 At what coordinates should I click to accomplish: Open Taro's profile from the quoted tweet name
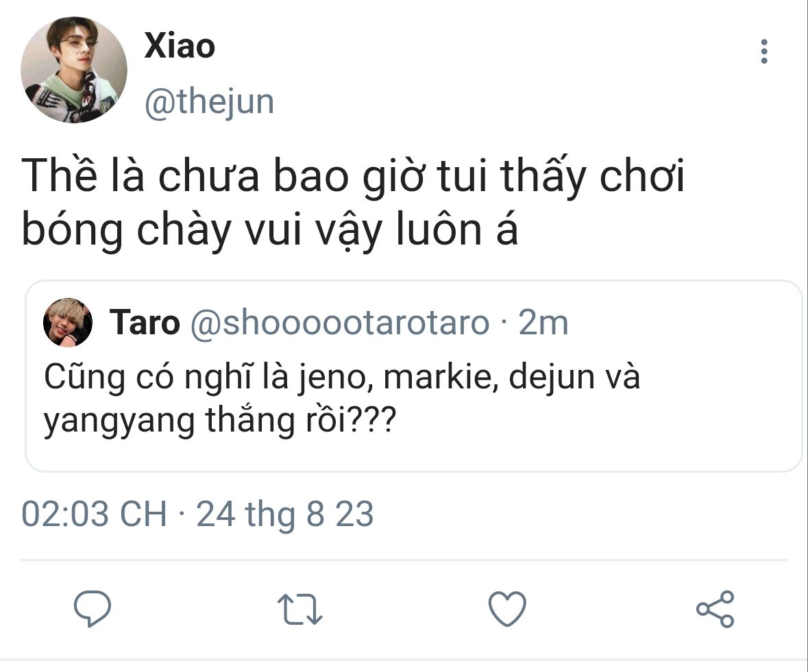(145, 323)
